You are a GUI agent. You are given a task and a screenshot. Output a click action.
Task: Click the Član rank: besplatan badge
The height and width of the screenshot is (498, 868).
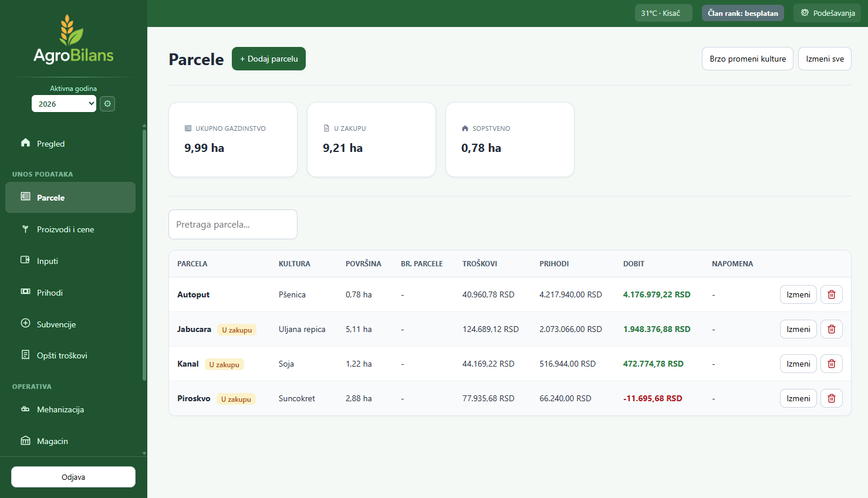(743, 13)
